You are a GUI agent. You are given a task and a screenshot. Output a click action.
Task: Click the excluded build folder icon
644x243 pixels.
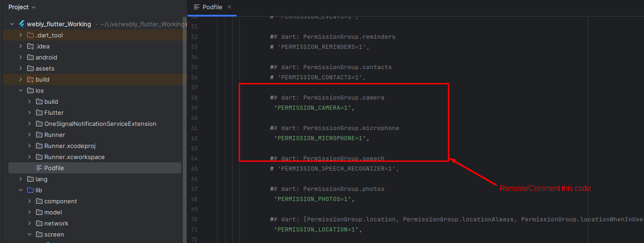(30, 80)
